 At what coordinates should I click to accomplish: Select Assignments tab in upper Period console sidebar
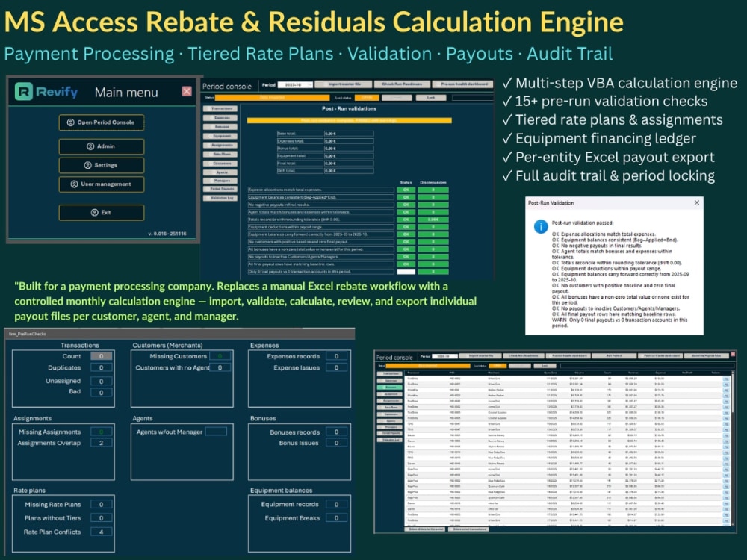(x=220, y=145)
